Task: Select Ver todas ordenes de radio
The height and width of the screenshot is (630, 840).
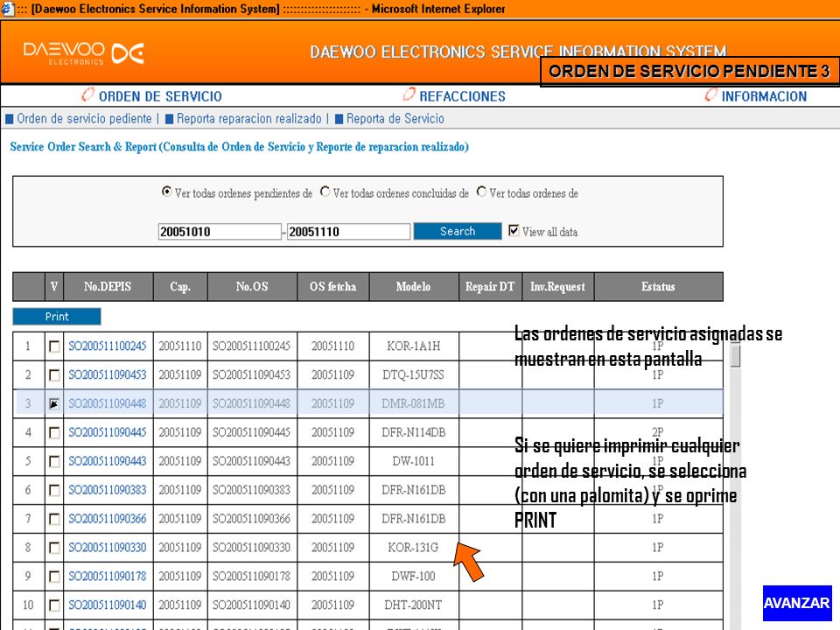Action: [481, 192]
